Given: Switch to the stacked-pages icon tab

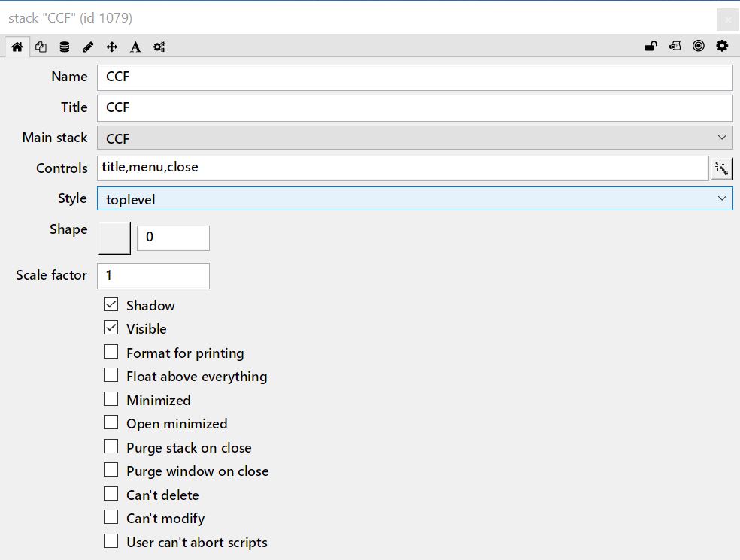Looking at the screenshot, I should coord(41,47).
